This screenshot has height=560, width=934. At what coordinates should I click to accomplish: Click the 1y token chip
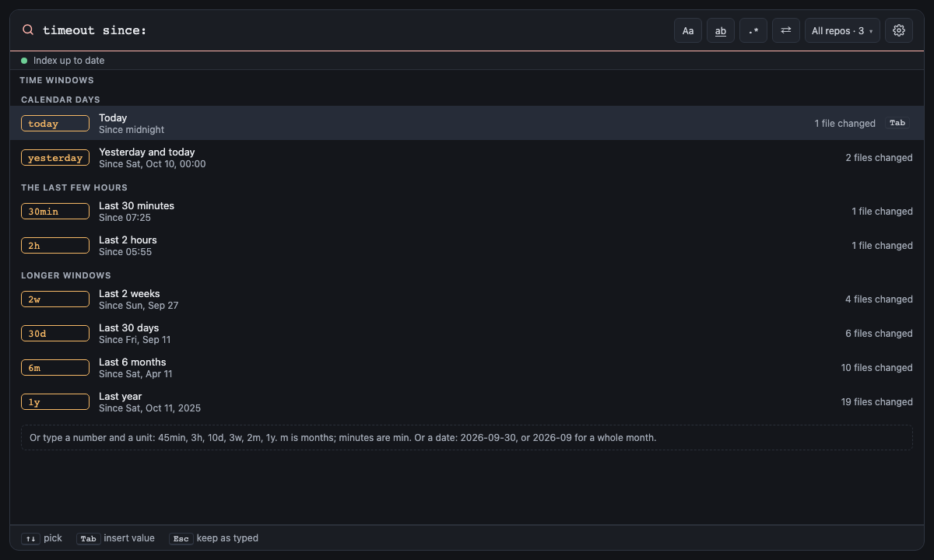point(55,402)
